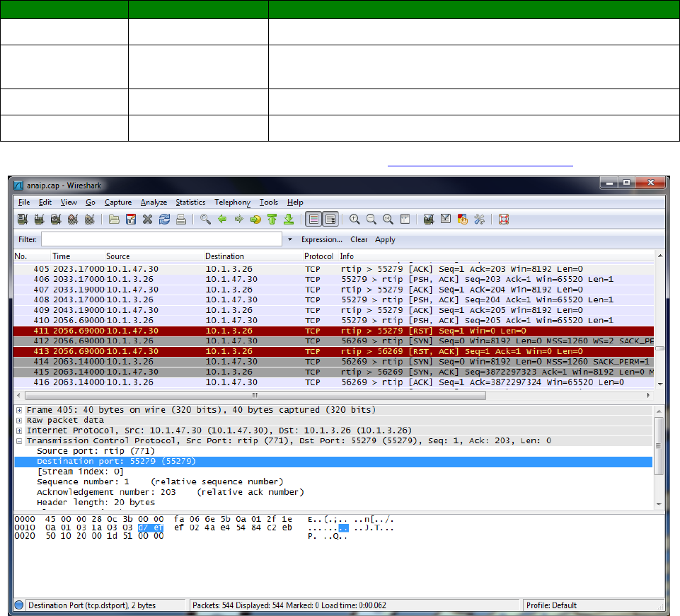680x616 pixels.
Task: Collapse the Transmission Control Protocol node
Action: click(19, 441)
